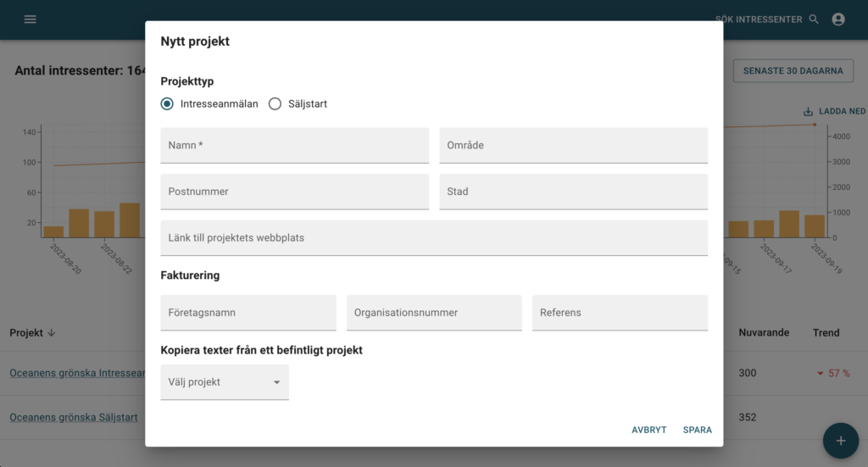868x467 pixels.
Task: Click the Projekt column sort arrow
Action: pos(52,333)
